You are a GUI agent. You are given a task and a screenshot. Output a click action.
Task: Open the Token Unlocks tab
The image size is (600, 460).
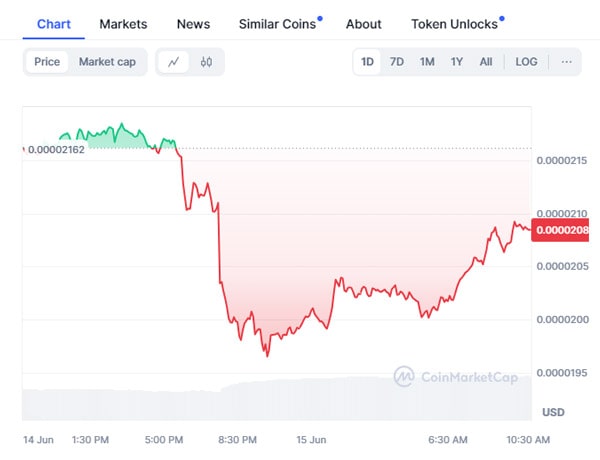pos(454,24)
